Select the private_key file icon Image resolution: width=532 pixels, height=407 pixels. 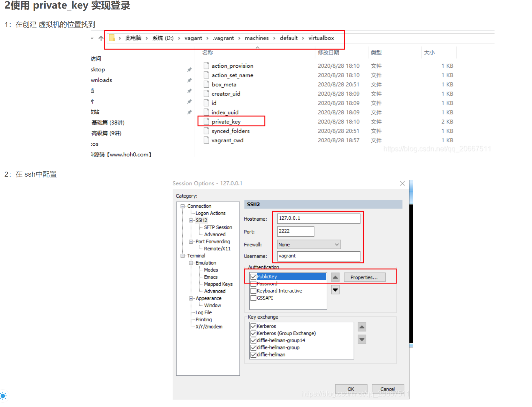click(207, 121)
